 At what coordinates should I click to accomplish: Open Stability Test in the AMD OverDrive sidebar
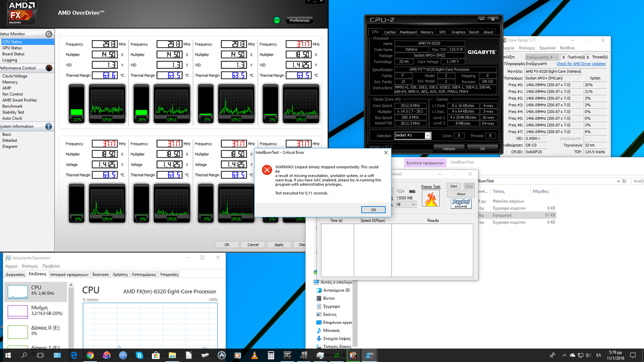(x=14, y=112)
